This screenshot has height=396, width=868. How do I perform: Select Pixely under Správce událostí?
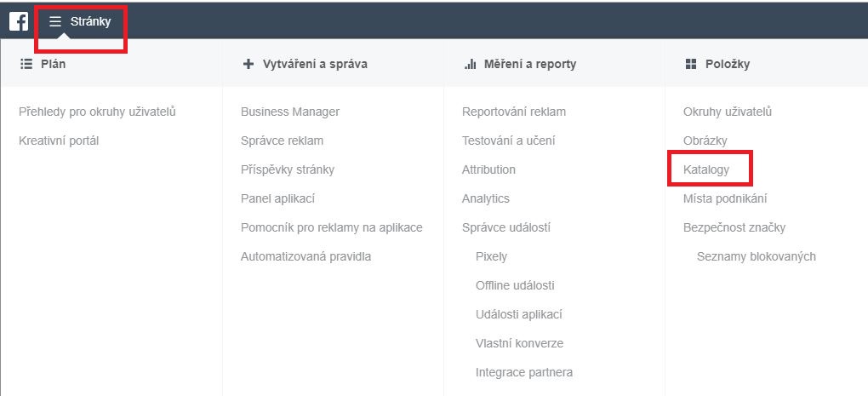pyautogui.click(x=491, y=256)
